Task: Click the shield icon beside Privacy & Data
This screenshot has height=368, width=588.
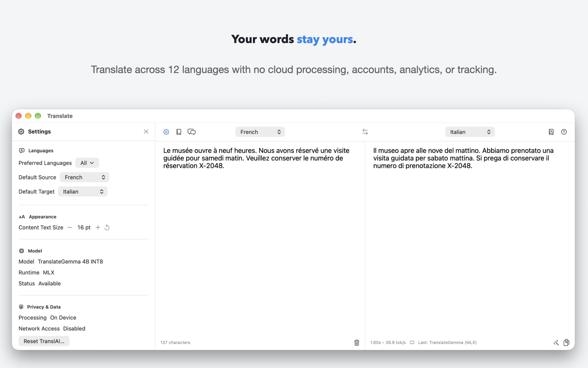Action: point(21,307)
